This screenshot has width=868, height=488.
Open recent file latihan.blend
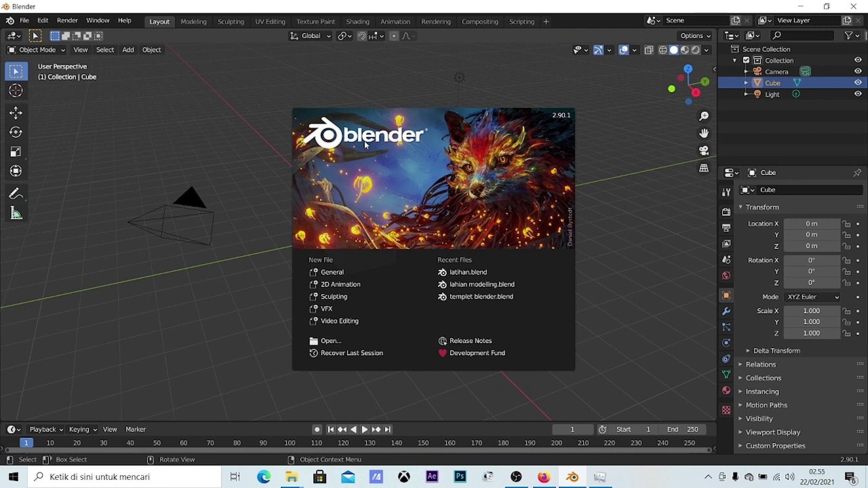point(467,272)
